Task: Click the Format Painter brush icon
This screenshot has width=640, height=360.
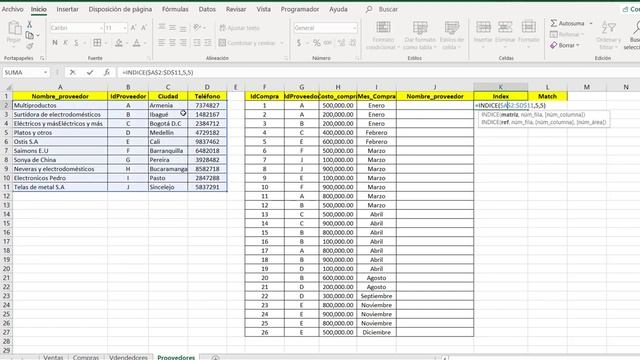Action: [x=30, y=46]
